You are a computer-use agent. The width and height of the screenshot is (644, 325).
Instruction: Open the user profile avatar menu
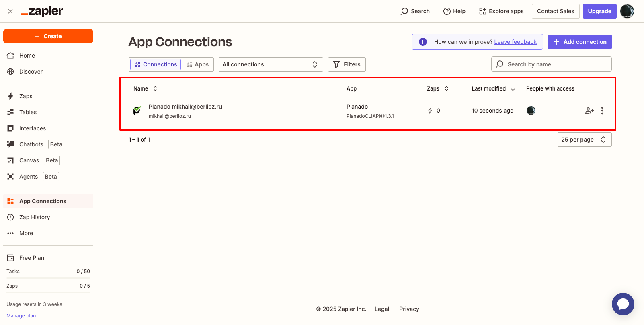coord(627,11)
